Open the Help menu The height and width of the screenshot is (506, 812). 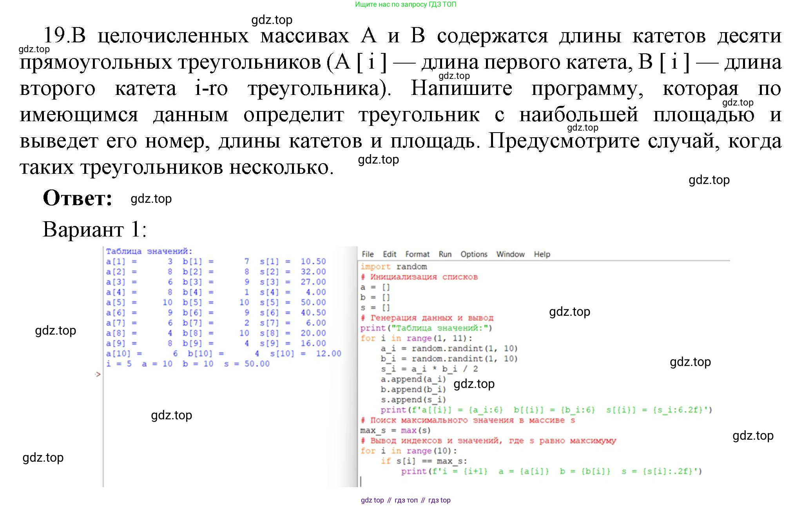[542, 254]
